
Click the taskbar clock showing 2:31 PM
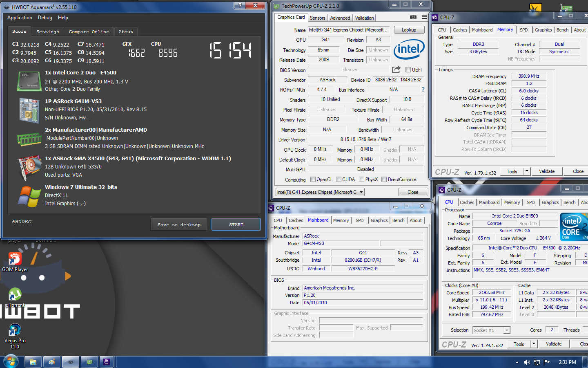point(567,362)
